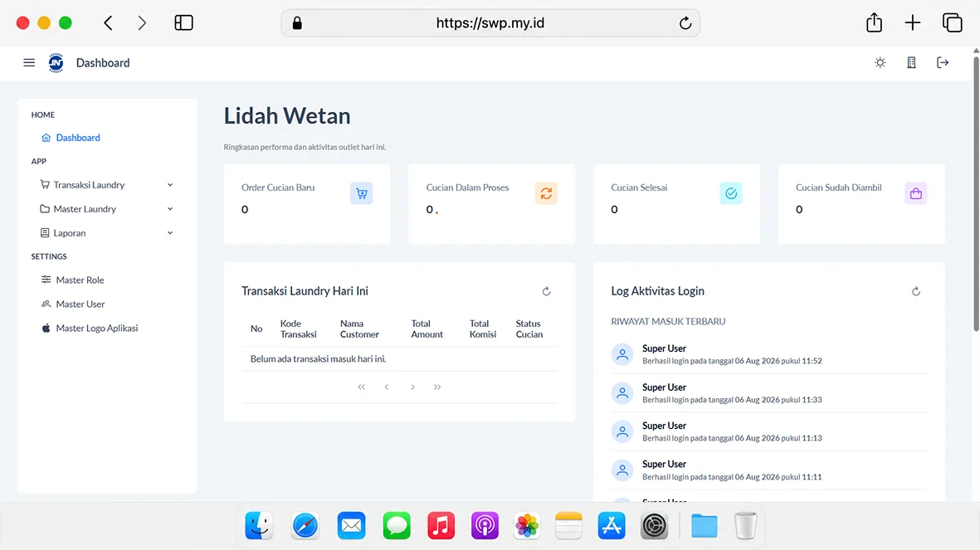
Task: Click the Nama Customer column header
Action: tap(359, 329)
